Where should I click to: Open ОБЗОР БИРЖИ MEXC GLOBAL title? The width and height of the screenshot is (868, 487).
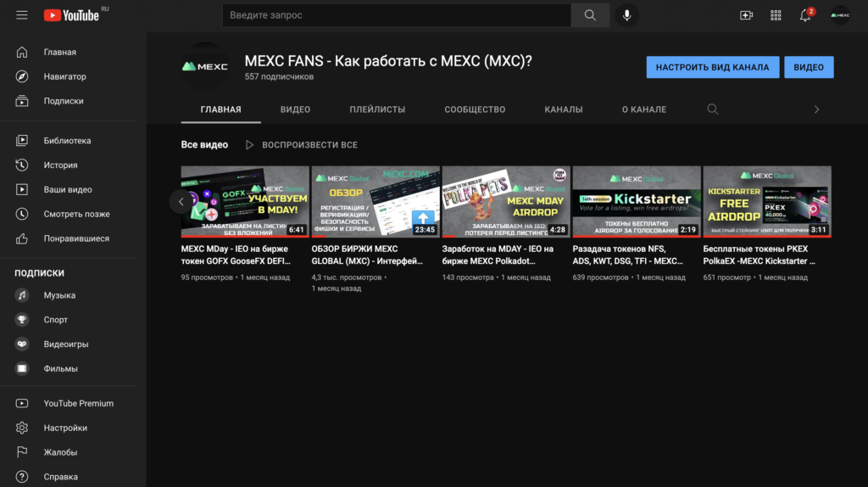coord(367,255)
